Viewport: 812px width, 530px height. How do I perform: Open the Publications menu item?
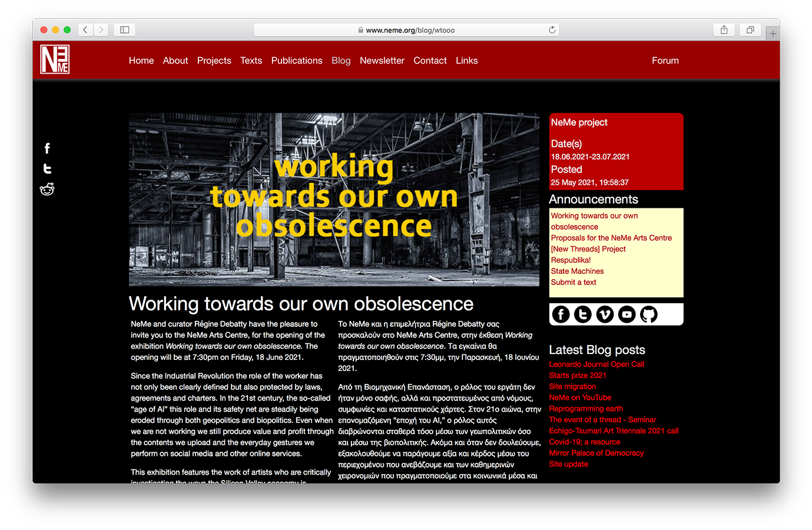pos(297,60)
